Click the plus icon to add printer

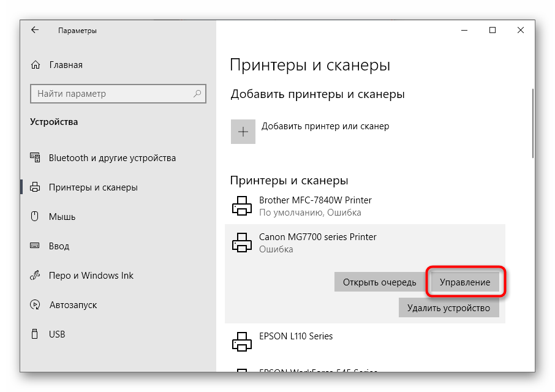[x=243, y=132]
